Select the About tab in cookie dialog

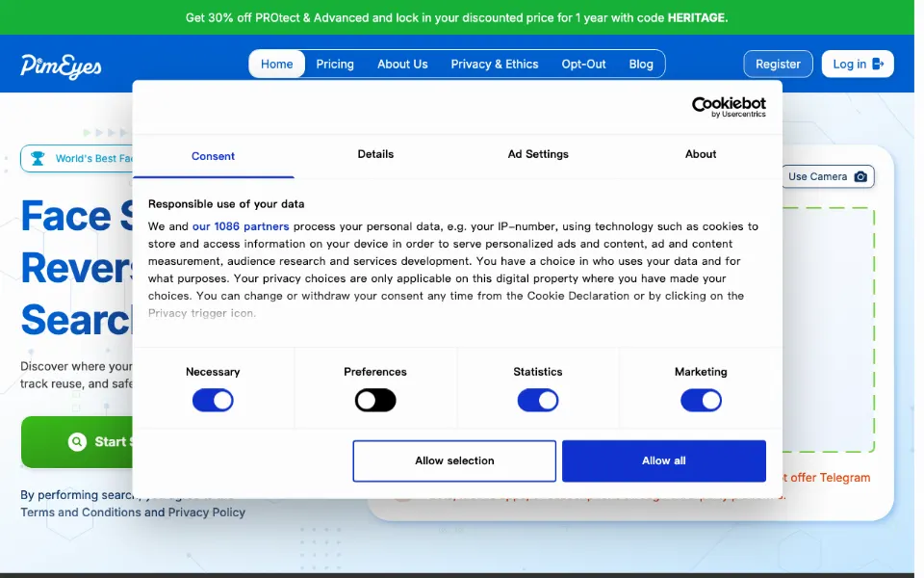pos(701,154)
